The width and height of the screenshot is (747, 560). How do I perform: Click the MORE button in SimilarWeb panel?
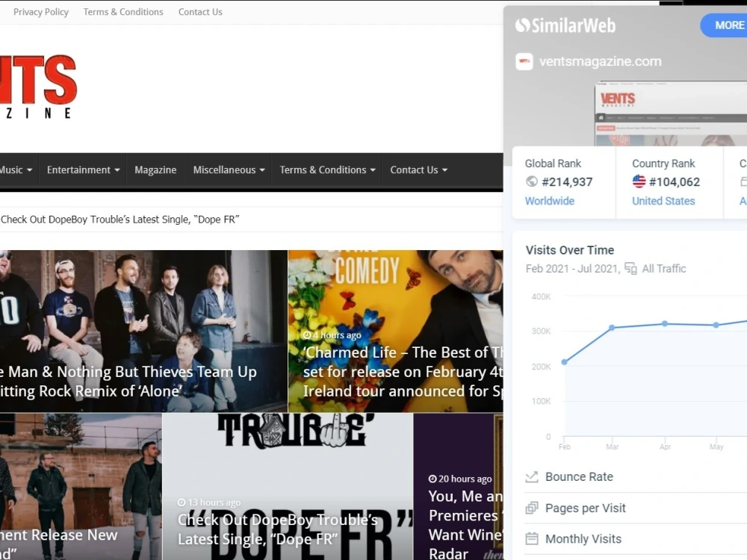(723, 25)
